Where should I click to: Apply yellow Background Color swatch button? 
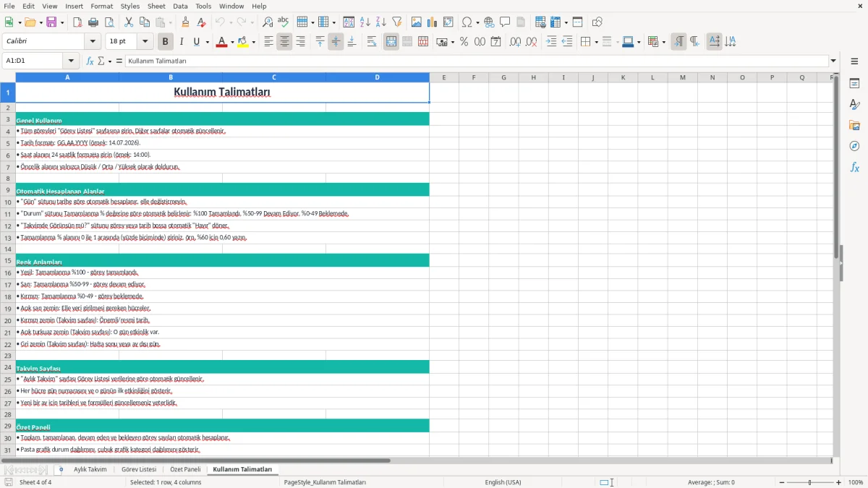point(243,42)
